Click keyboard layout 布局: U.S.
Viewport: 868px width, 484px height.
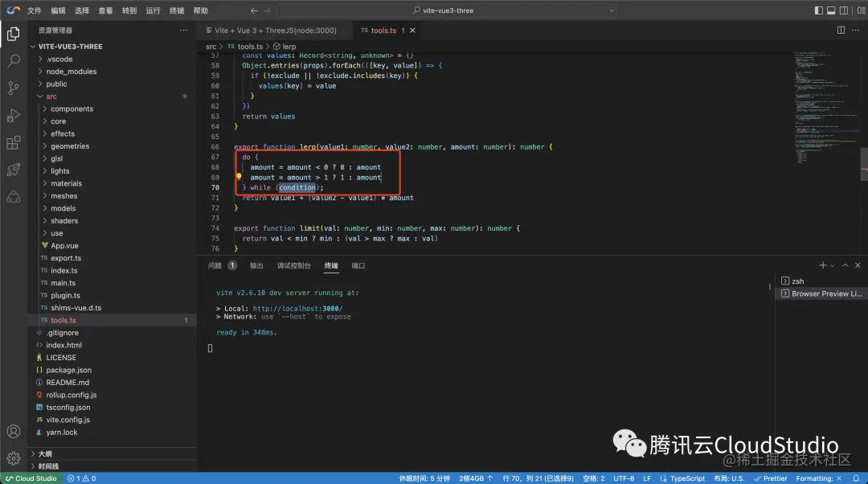click(x=729, y=478)
